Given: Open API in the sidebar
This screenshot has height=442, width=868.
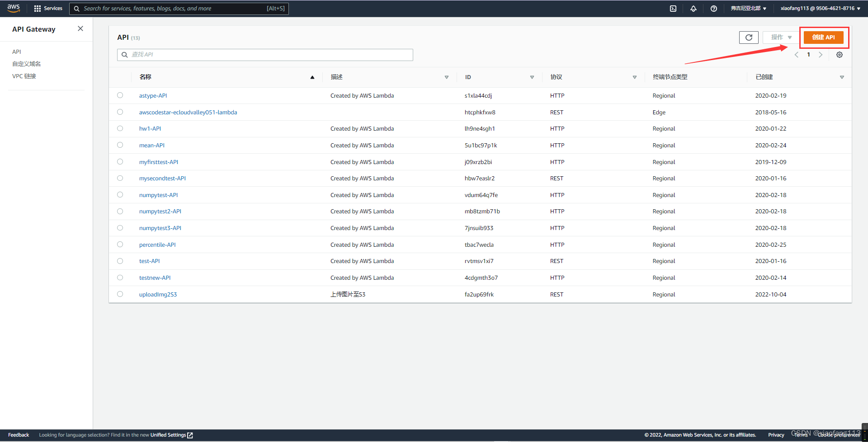Looking at the screenshot, I should 17,52.
